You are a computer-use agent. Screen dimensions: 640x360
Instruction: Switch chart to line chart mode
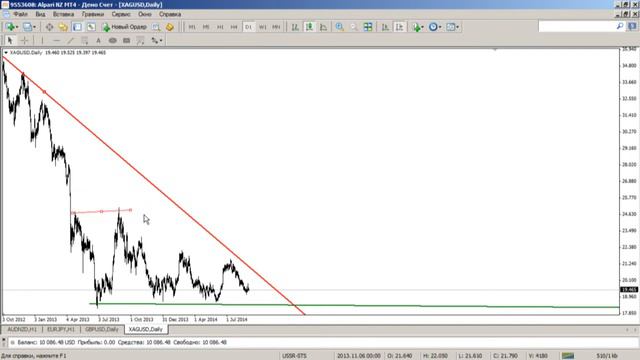[323, 27]
